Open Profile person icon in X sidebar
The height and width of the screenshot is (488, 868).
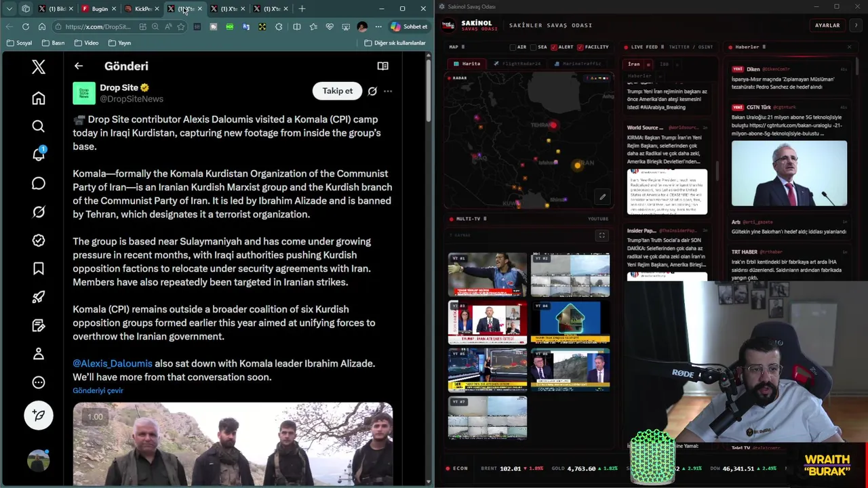coord(39,354)
